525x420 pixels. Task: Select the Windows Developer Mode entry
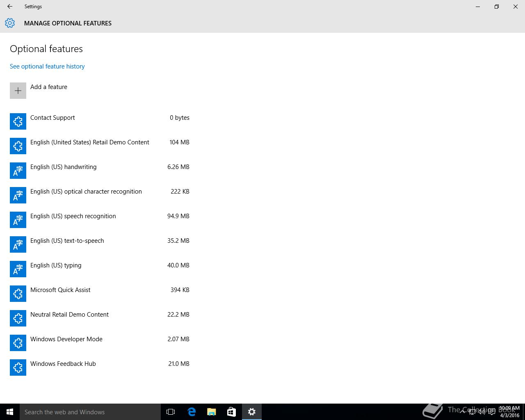coord(66,339)
